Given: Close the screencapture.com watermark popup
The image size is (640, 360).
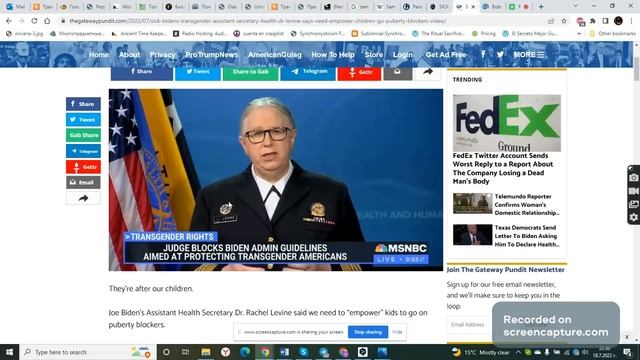Looking at the screenshot, I should [627, 337].
